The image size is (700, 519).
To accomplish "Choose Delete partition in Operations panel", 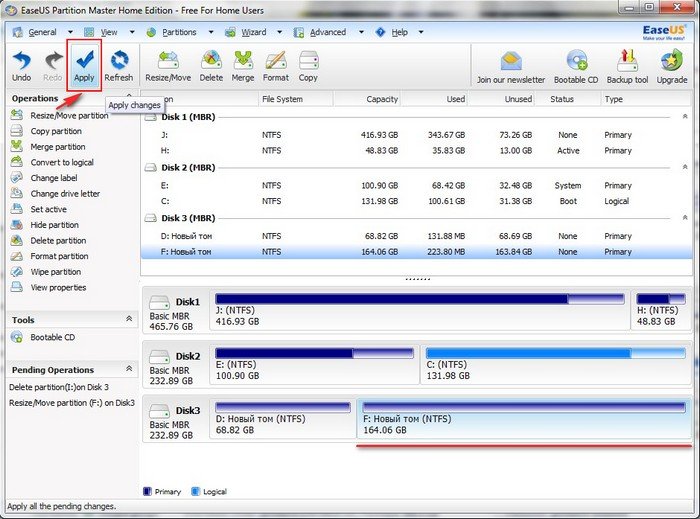I will pyautogui.click(x=49, y=241).
